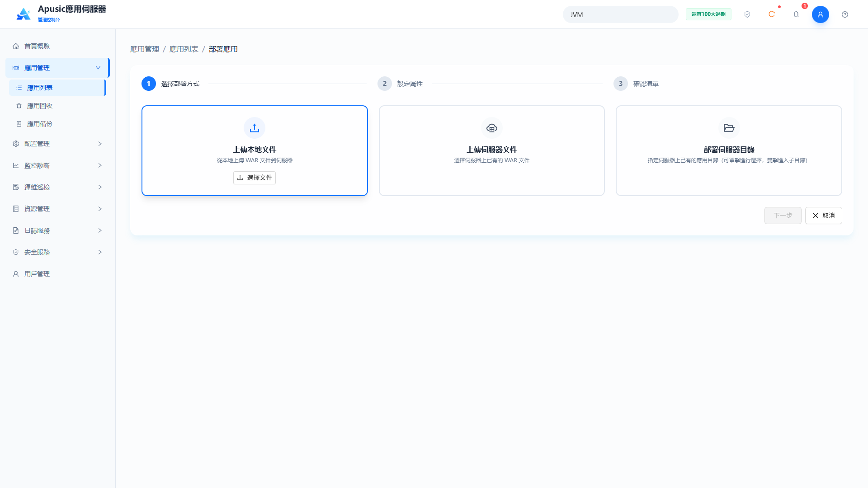Click the upload icon in 上傳本地文件 card
Image resolution: width=868 pixels, height=488 pixels.
(255, 128)
